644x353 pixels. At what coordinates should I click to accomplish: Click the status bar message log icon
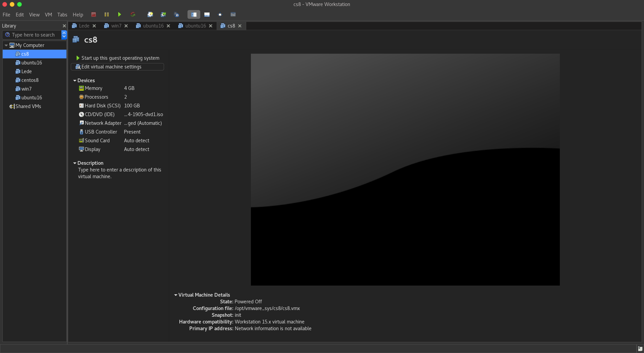click(x=640, y=349)
